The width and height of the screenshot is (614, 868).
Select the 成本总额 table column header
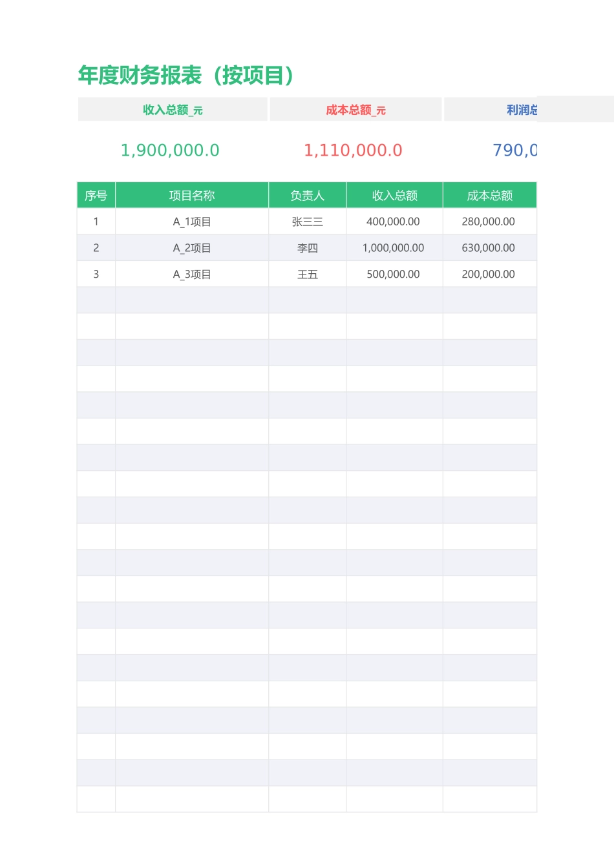(489, 196)
